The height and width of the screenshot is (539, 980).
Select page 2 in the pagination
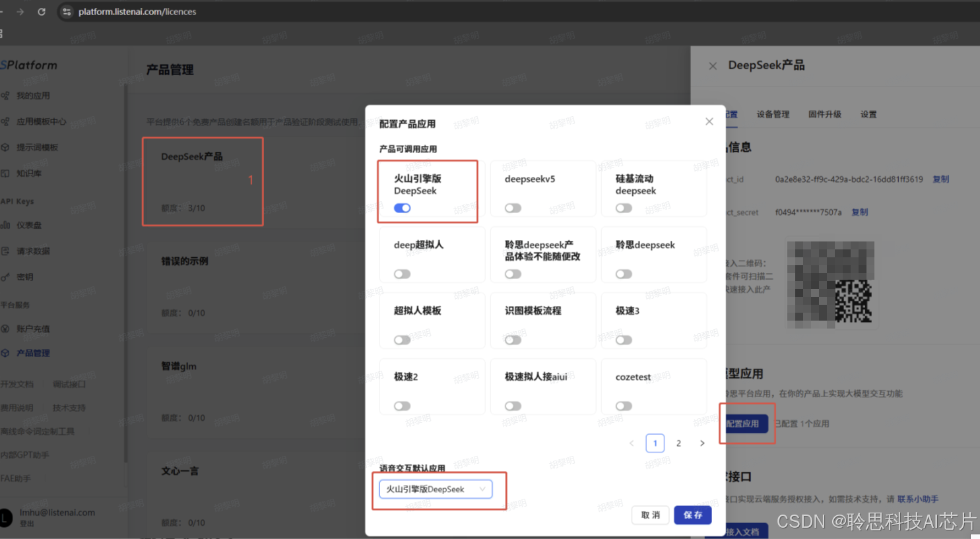tap(678, 443)
